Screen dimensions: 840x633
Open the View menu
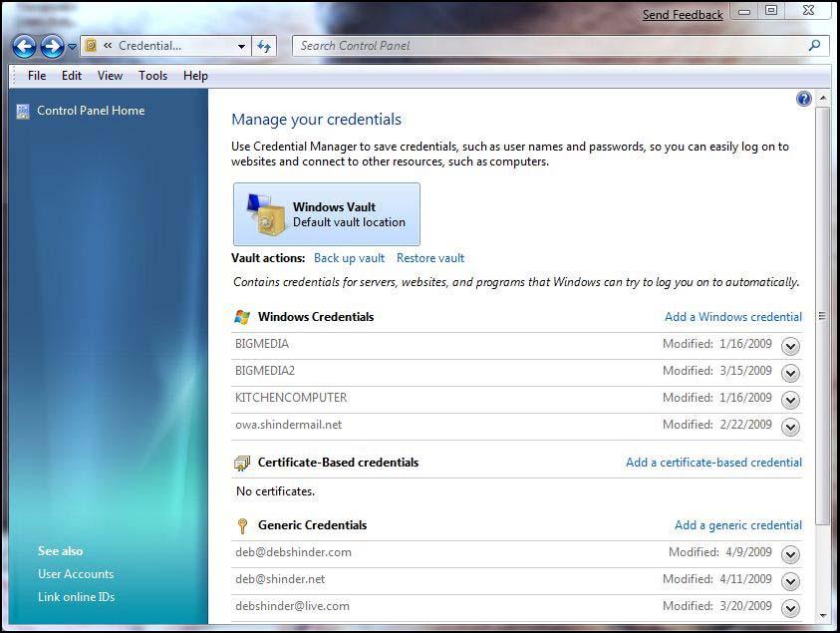click(110, 76)
